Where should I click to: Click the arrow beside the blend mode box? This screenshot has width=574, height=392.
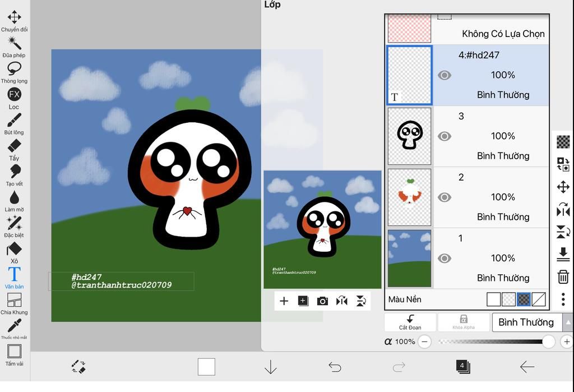(x=568, y=322)
